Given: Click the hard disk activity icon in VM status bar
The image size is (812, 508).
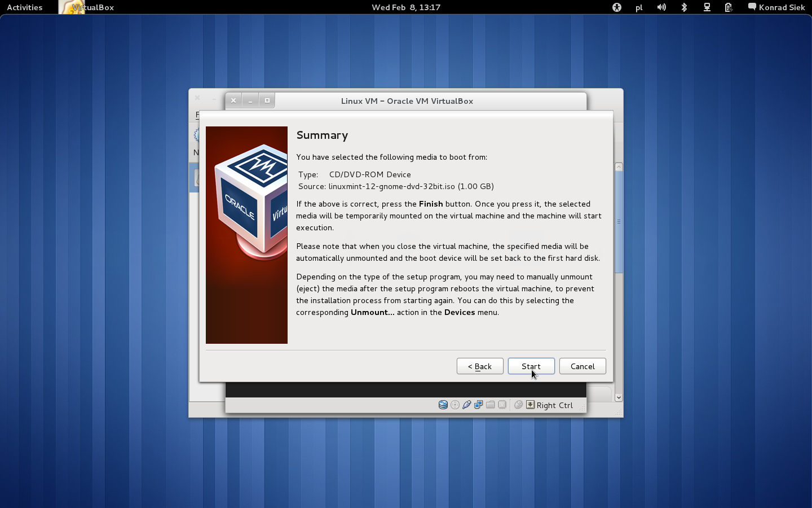Looking at the screenshot, I should [443, 405].
